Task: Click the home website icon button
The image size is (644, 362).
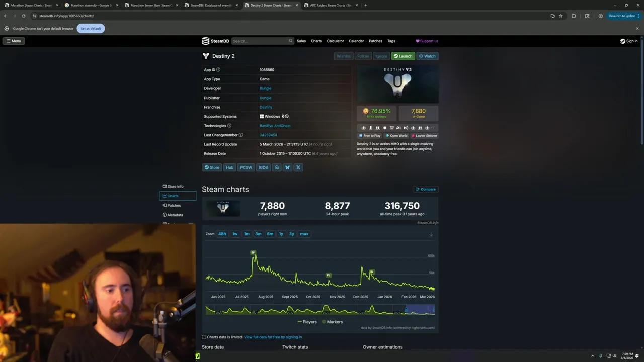Action: point(276,167)
